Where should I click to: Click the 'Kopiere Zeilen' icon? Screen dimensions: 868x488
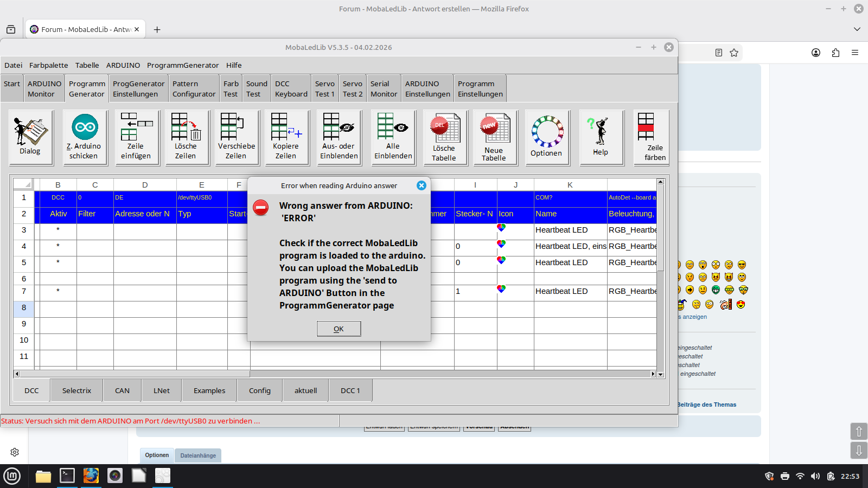286,137
